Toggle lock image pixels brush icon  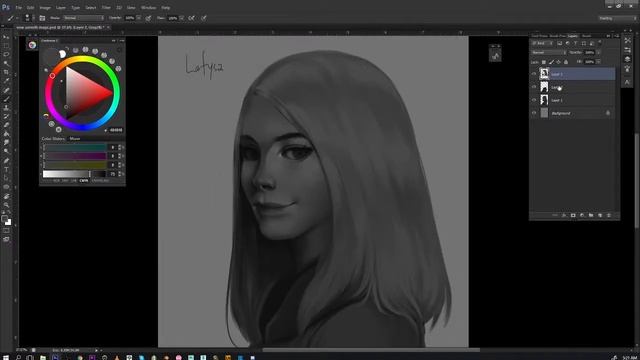(x=551, y=62)
